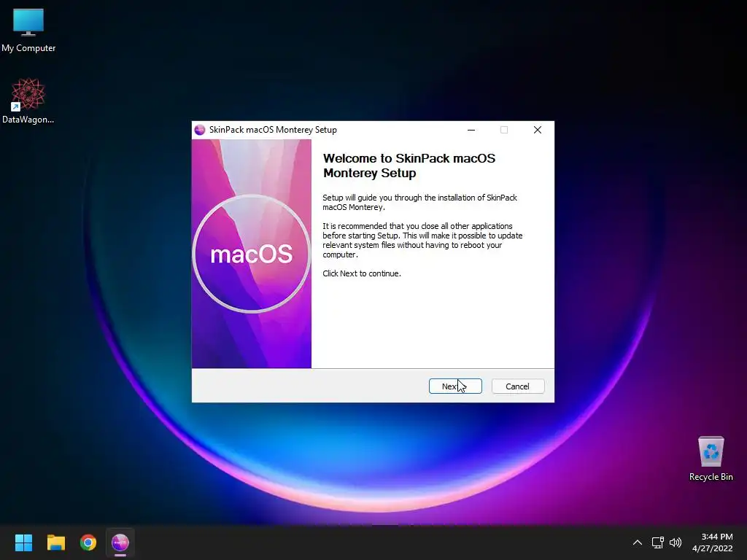
Task: Open Google Chrome from taskbar
Action: click(88, 542)
